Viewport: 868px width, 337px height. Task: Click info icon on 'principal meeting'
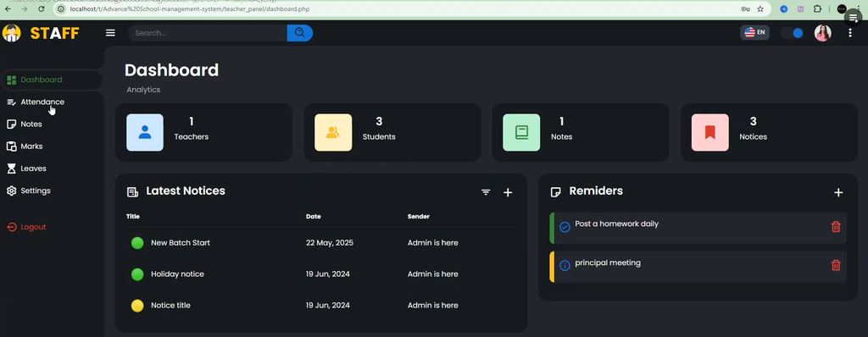[x=565, y=266]
